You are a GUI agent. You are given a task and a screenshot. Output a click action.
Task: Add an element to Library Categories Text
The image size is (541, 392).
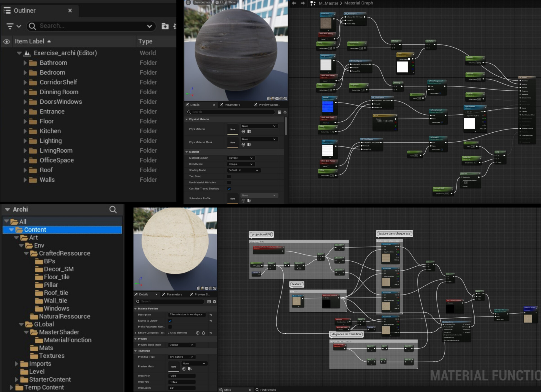tap(198, 333)
